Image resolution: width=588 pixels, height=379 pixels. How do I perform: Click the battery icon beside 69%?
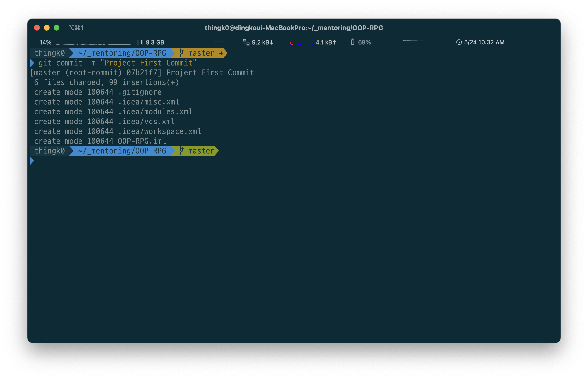[352, 42]
